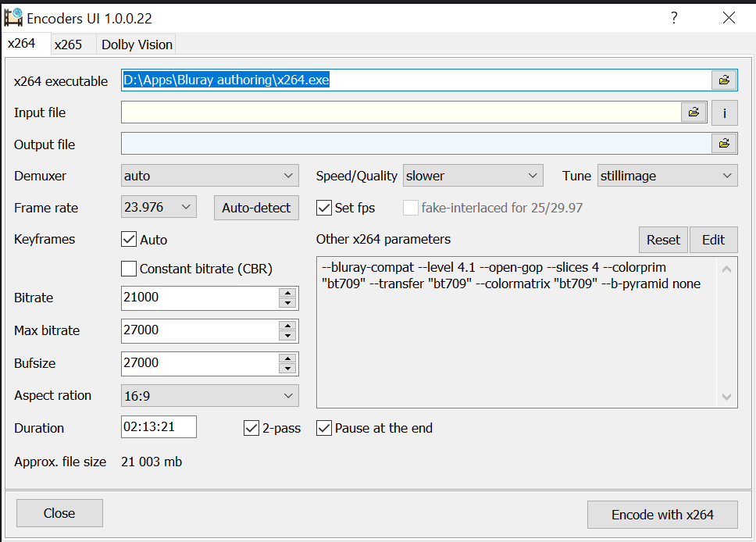Click the Input file text field
This screenshot has height=542, width=756.
(x=401, y=112)
